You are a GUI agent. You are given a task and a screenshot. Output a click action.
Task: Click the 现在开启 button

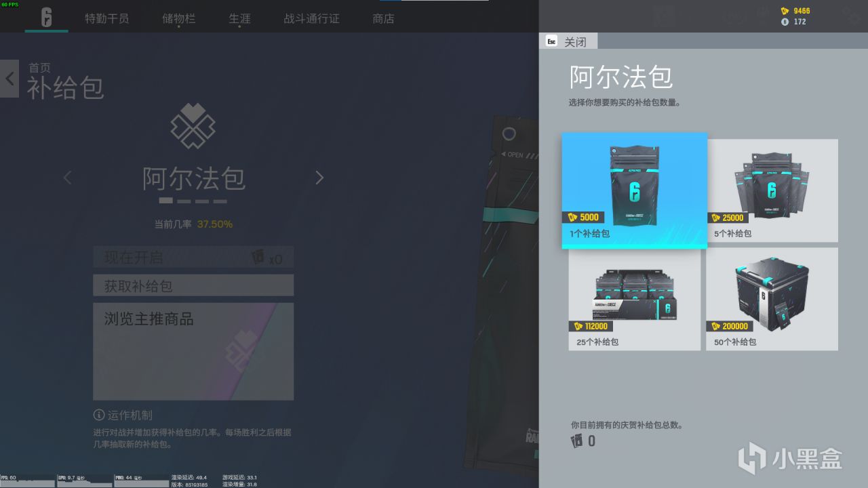[193, 258]
